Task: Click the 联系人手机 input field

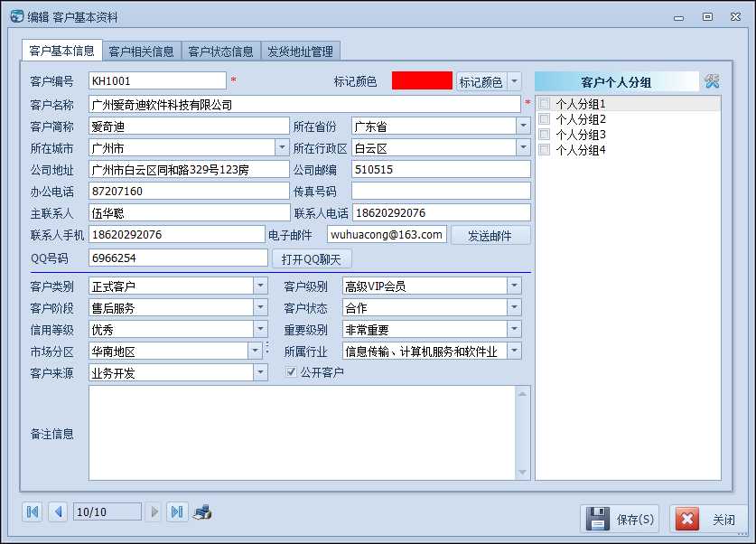Action: pos(177,234)
